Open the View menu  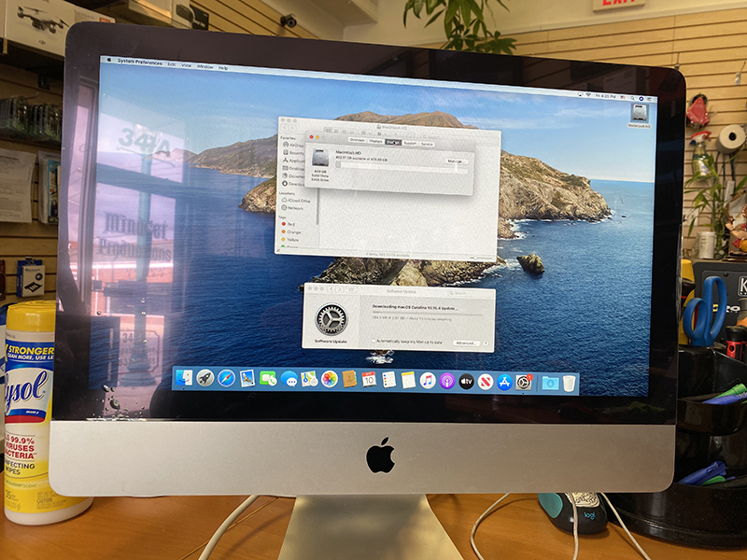point(186,65)
